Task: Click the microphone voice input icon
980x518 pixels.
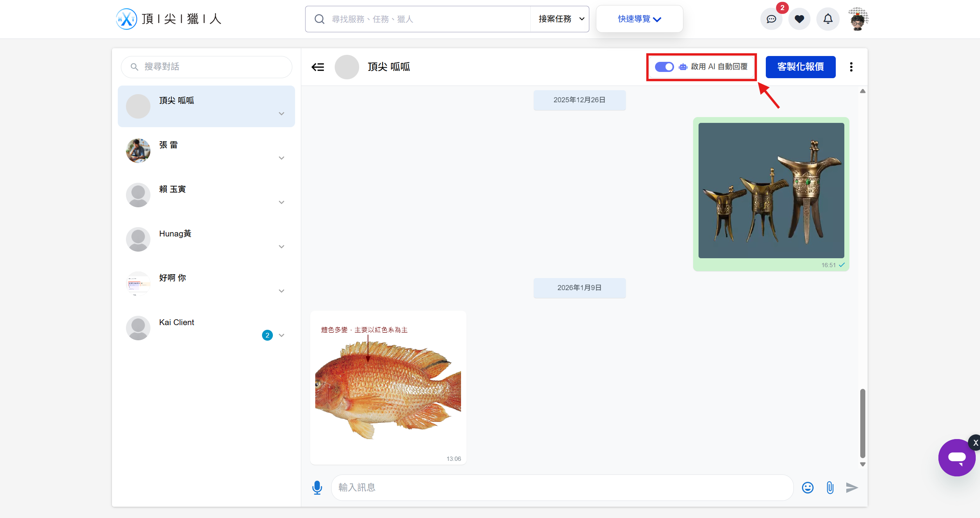Action: pos(317,487)
